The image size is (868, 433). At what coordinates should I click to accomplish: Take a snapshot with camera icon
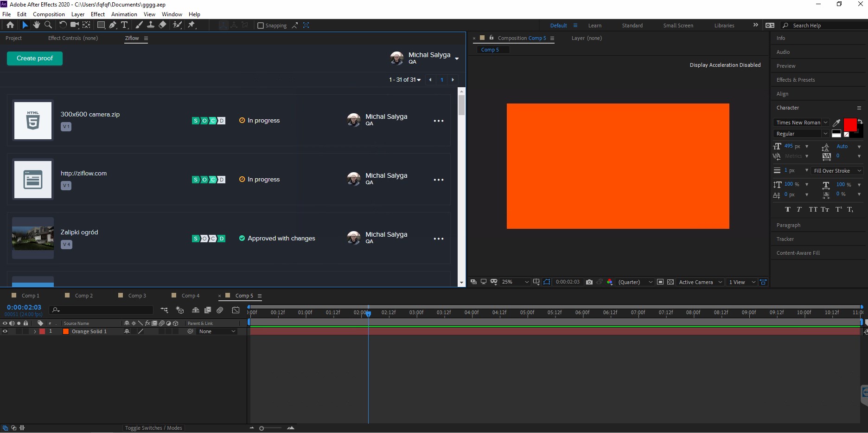589,282
